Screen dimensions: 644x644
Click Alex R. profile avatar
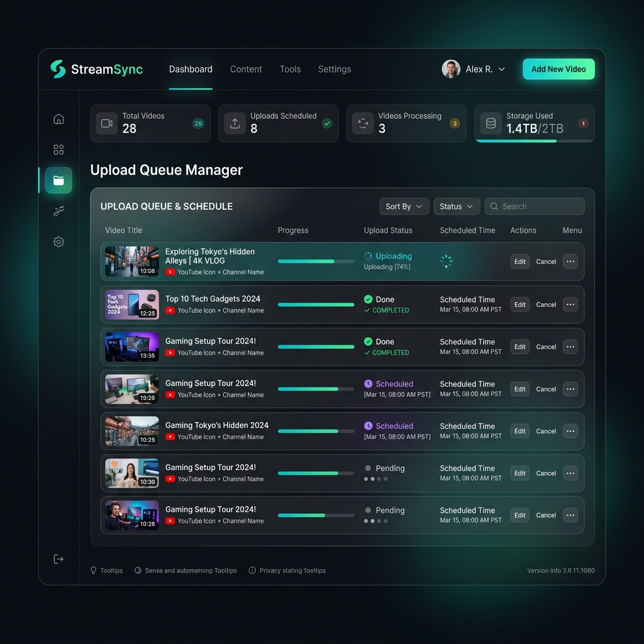pos(451,69)
